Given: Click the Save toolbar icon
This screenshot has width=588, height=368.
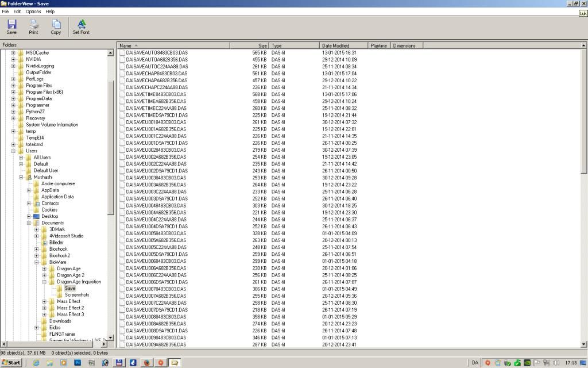Looking at the screenshot, I should pyautogui.click(x=11, y=26).
